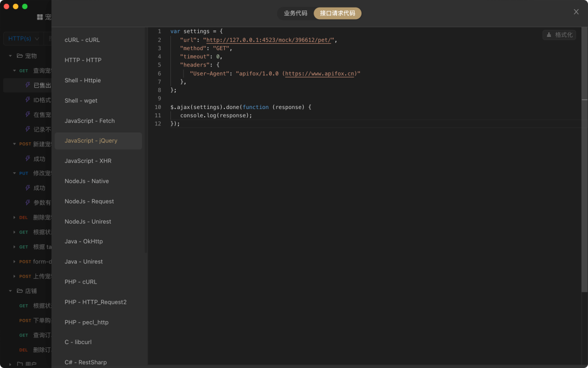The height and width of the screenshot is (368, 588).
Task: Click the console.log(response) code line
Action: [x=216, y=115]
